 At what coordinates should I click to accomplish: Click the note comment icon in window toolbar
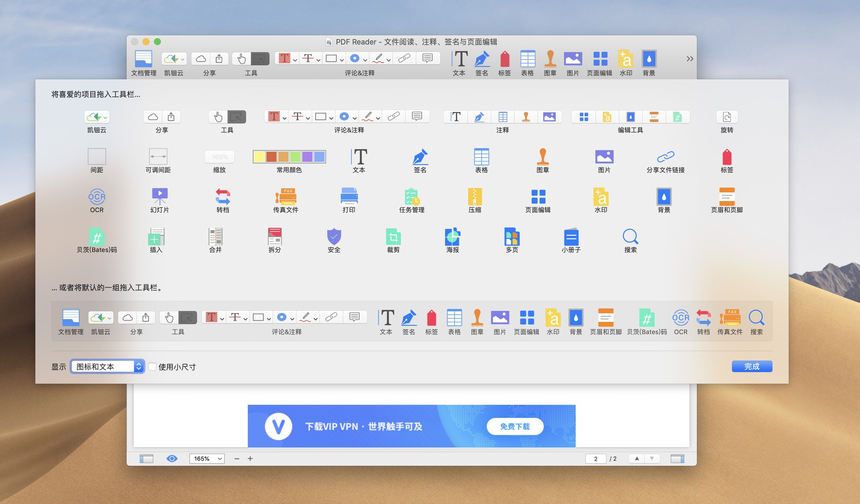pos(428,59)
